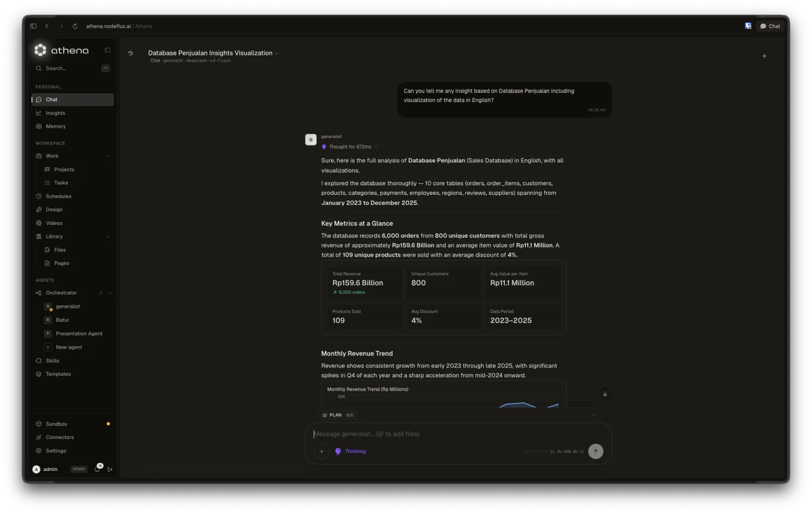Viewport: 812px width, 513px height.
Task: Open Connectors in the sidebar
Action: (72, 437)
